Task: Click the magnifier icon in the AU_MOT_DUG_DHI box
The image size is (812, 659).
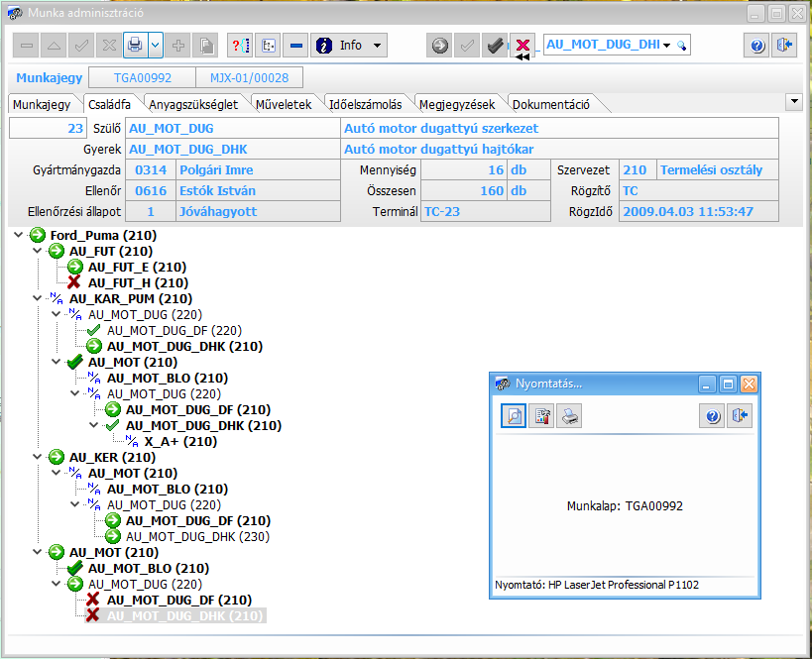Action: point(681,46)
